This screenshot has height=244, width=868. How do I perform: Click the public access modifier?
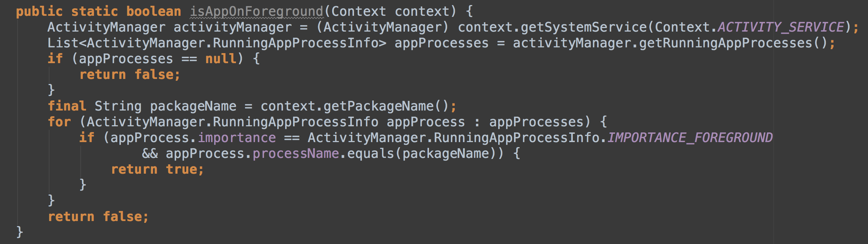39,11
